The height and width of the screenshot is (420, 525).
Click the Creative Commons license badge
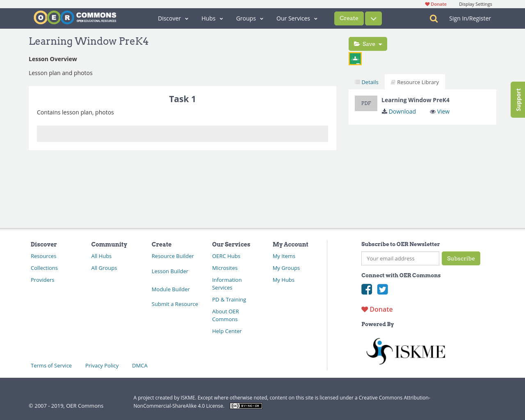pos(246,406)
